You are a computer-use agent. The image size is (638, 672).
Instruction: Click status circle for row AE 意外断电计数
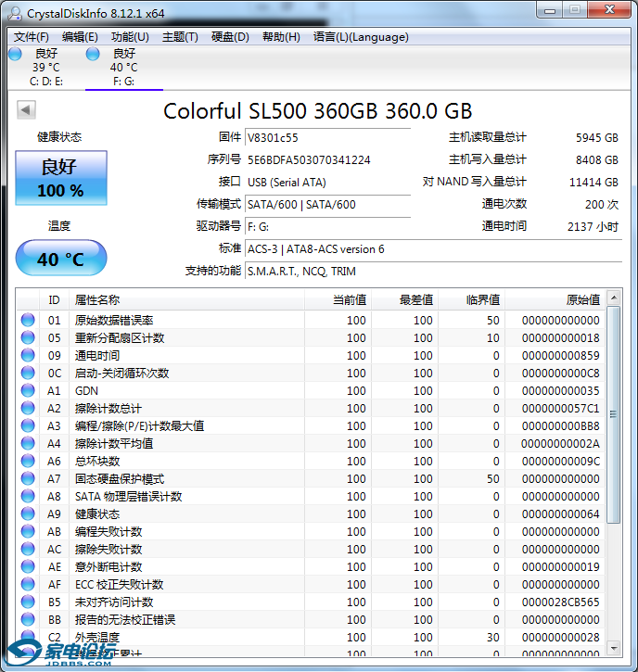(x=28, y=566)
